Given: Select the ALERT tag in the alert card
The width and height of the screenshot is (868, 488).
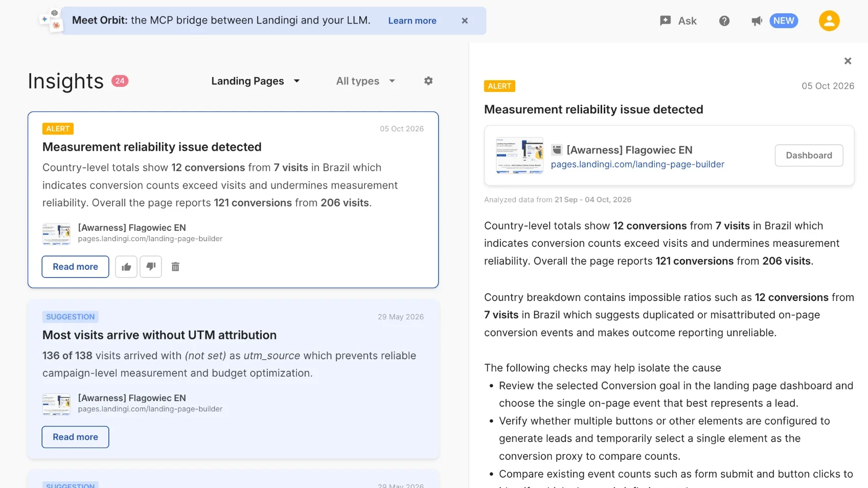Looking at the screenshot, I should click(58, 129).
